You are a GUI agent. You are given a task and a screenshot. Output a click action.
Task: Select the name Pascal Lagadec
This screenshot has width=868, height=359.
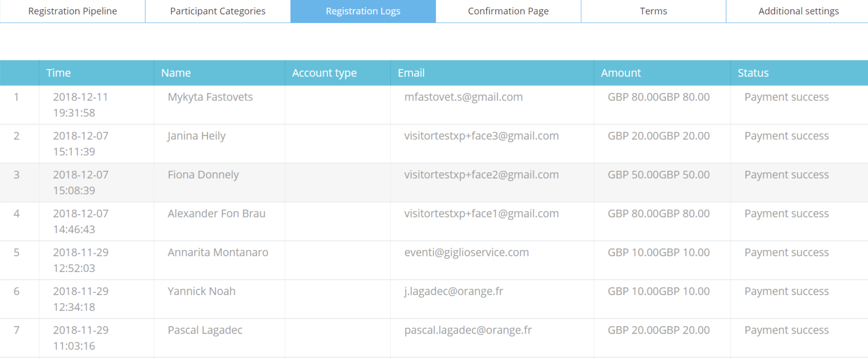[205, 330]
